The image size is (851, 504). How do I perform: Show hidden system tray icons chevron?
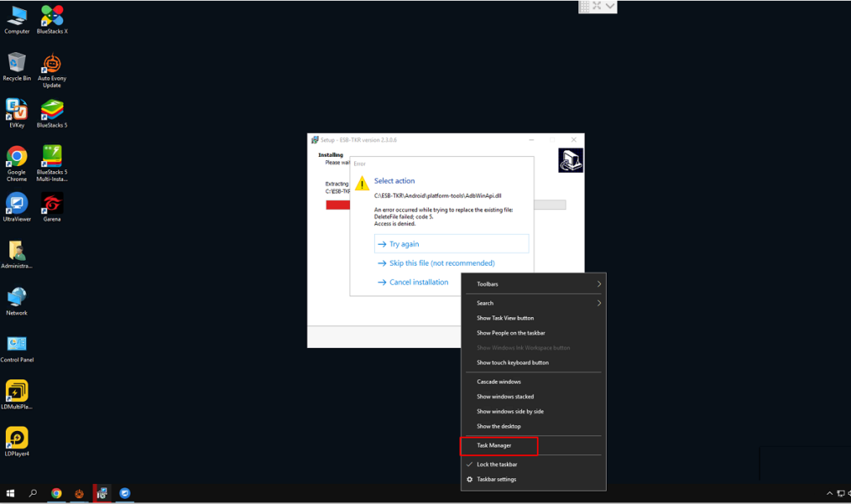coord(829,493)
